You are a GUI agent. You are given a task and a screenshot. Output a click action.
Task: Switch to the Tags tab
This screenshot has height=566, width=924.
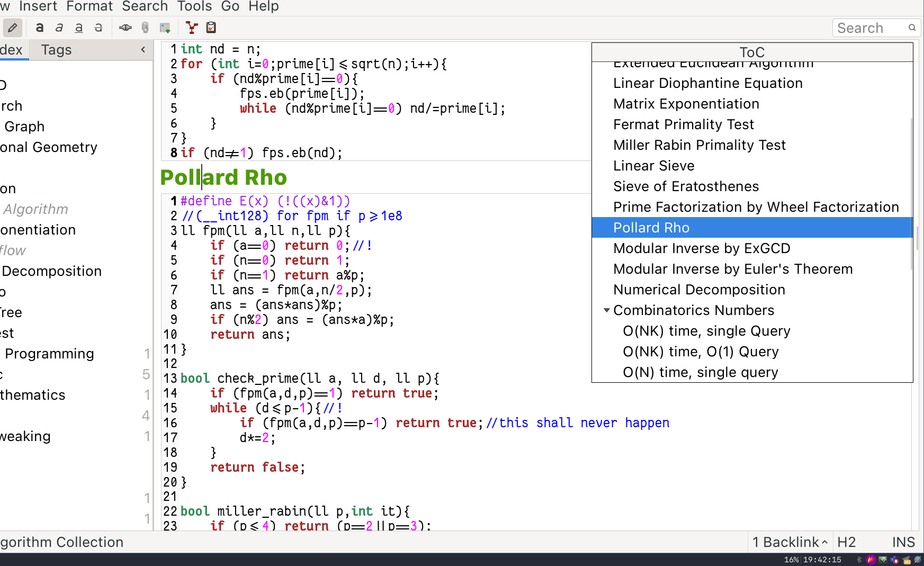click(x=56, y=50)
